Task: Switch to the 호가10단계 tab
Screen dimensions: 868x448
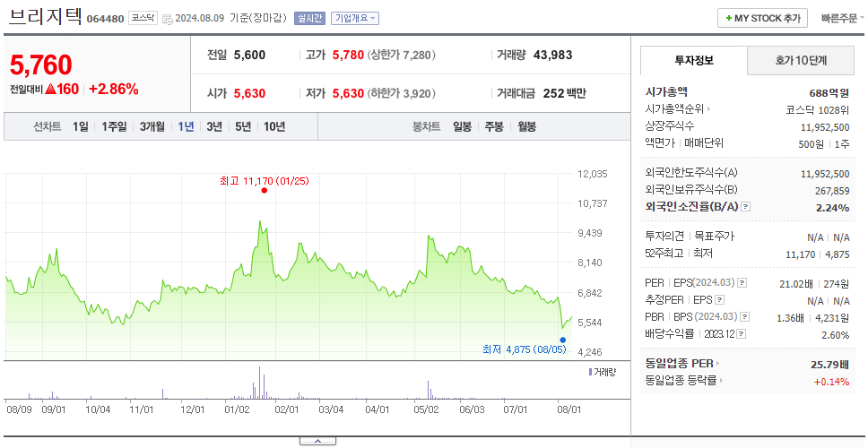Action: (x=801, y=61)
